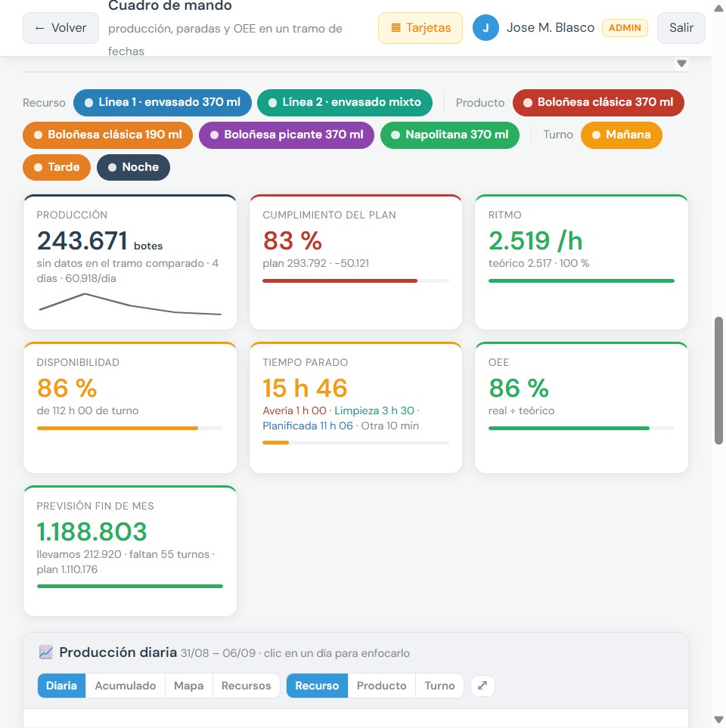Group chart by Recurso
This screenshot has width=726, height=728.
point(317,686)
